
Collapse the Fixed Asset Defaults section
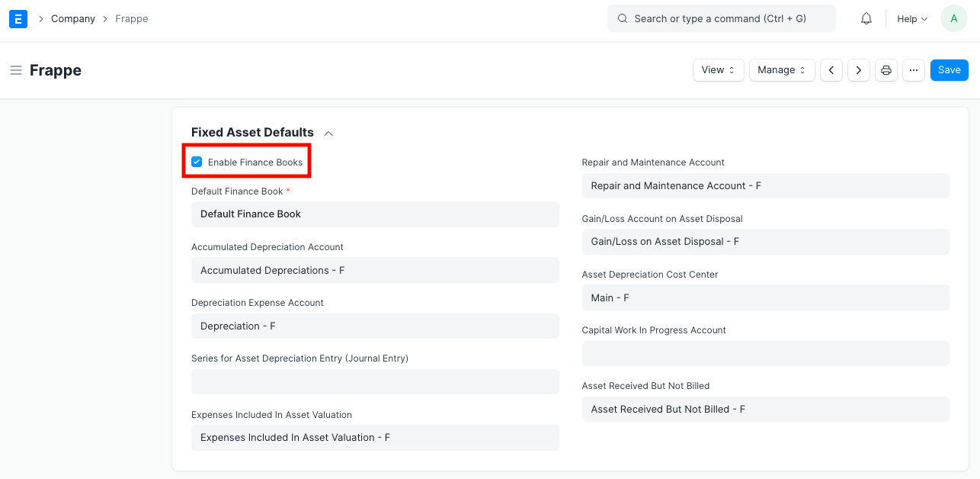328,132
